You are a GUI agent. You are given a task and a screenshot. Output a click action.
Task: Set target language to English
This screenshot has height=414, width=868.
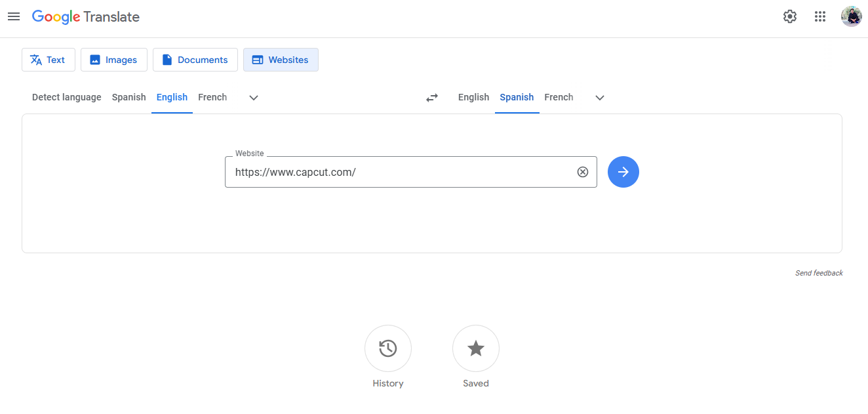473,97
